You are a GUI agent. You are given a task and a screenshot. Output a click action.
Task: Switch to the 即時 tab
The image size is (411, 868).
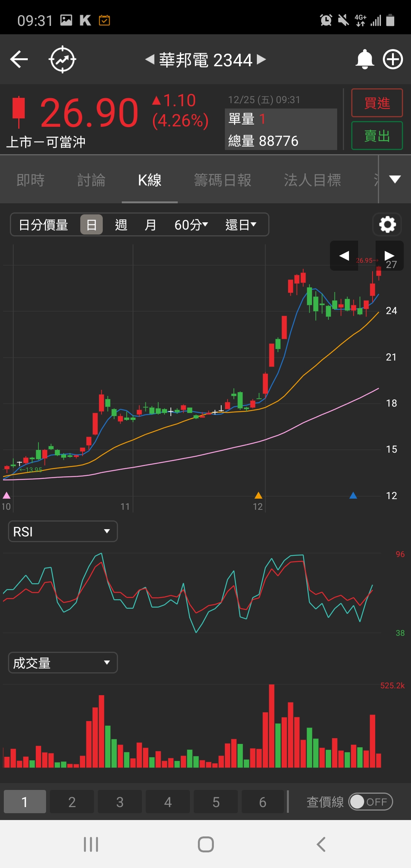(30, 180)
